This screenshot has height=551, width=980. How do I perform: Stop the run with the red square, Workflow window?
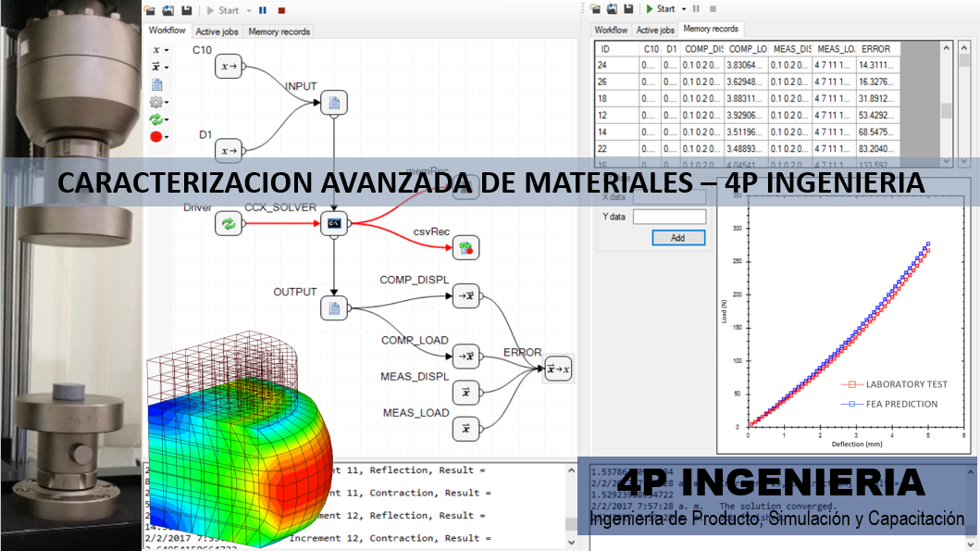(281, 10)
